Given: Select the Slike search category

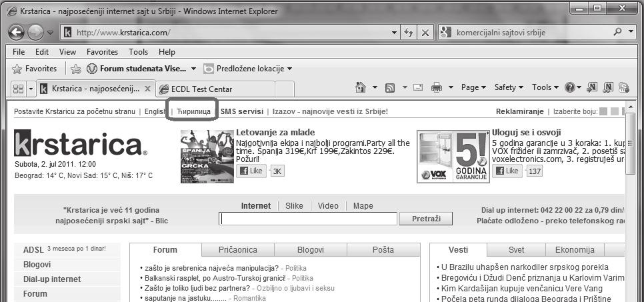Looking at the screenshot, I should click(x=294, y=206).
